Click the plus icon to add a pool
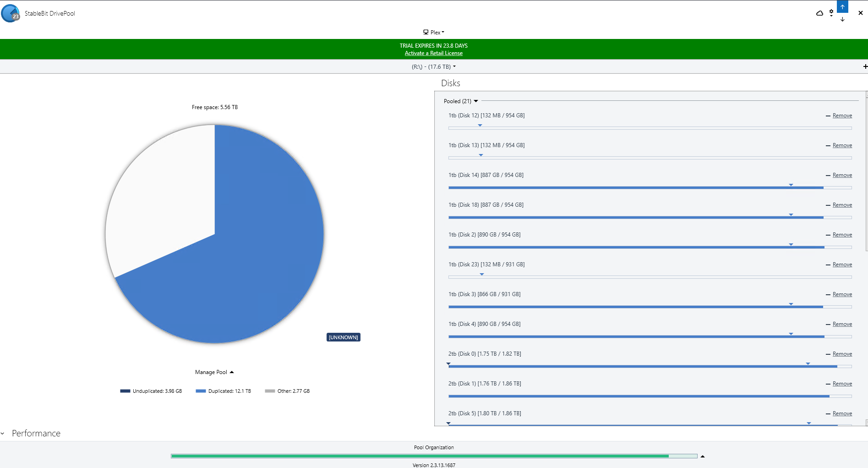This screenshot has width=868, height=468. point(865,66)
